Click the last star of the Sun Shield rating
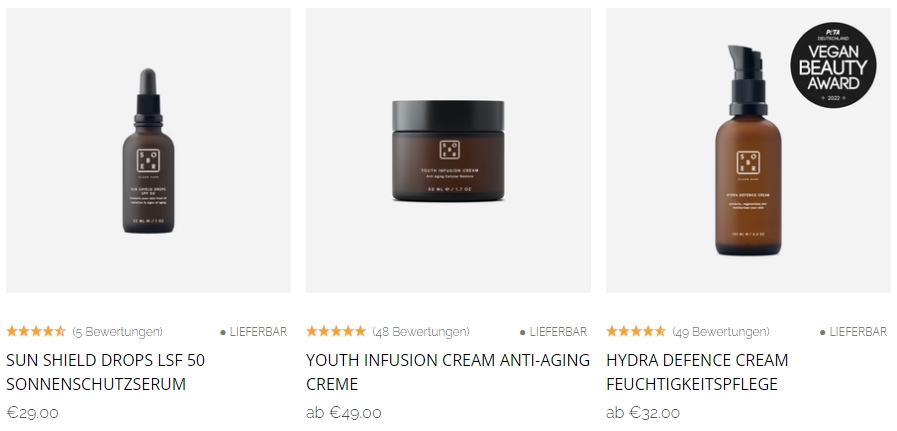 tap(60, 331)
